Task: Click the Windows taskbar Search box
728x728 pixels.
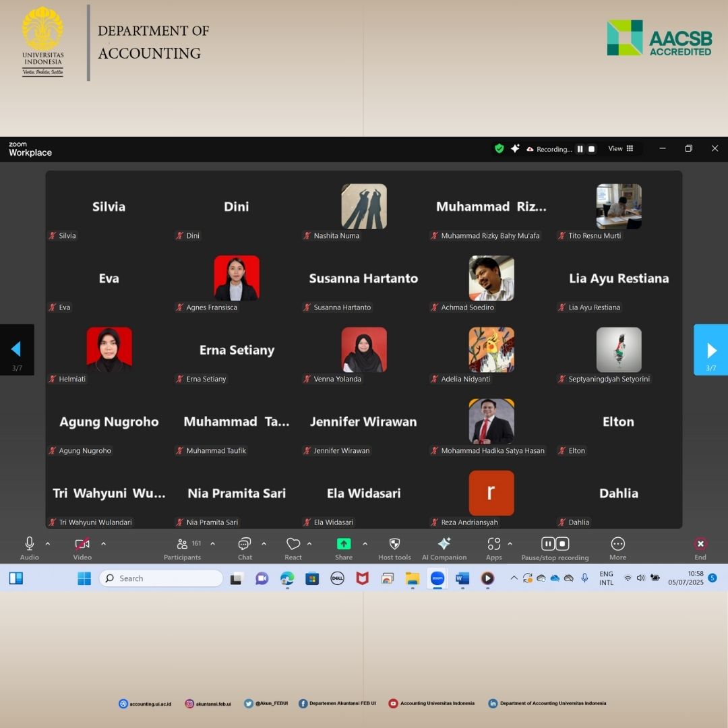Action: pyautogui.click(x=162, y=578)
